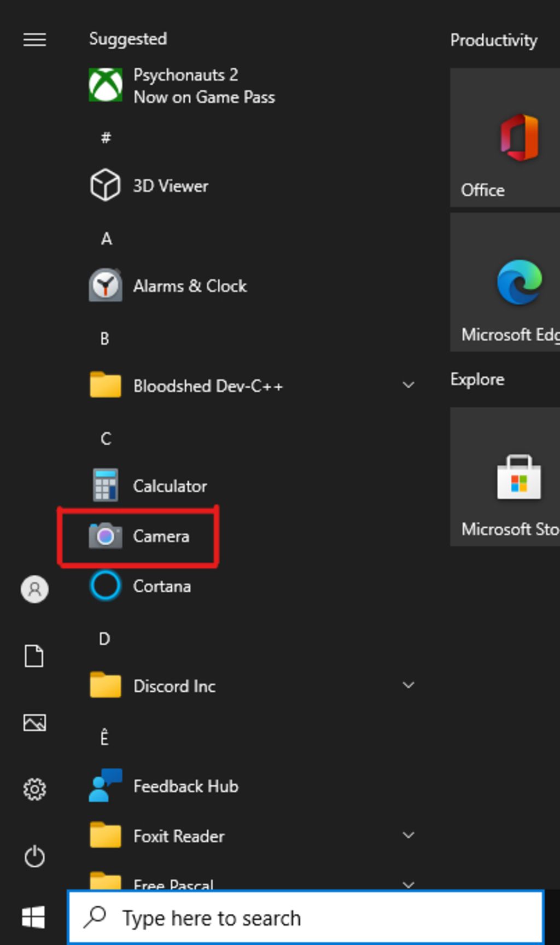Open the Microsoft Store tile
This screenshot has height=945, width=560.
coord(505,476)
